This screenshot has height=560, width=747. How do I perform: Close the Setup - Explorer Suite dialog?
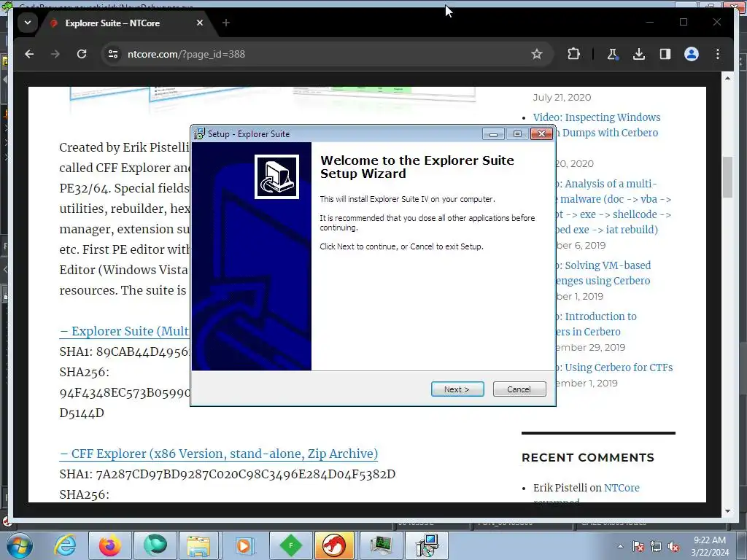pyautogui.click(x=542, y=134)
